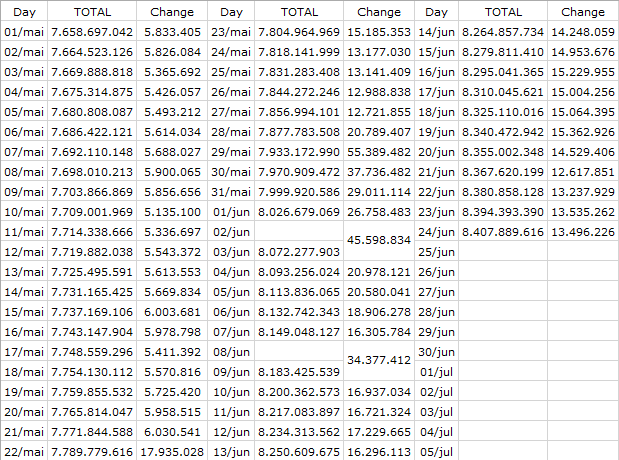Select change value 55.389.482

[x=379, y=152]
